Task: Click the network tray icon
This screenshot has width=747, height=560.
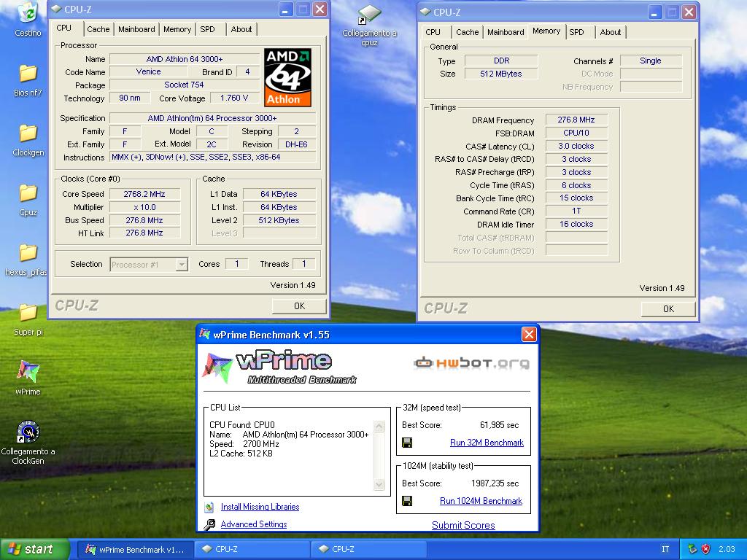Action: pos(693,549)
